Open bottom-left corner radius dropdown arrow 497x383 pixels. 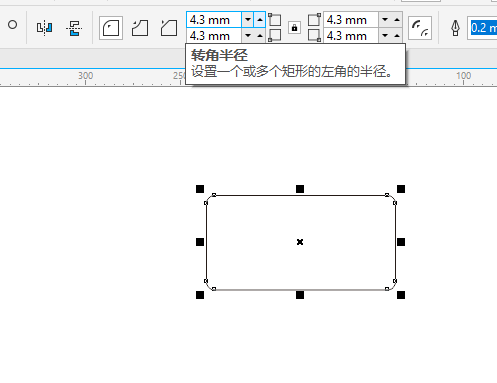pyautogui.click(x=248, y=35)
